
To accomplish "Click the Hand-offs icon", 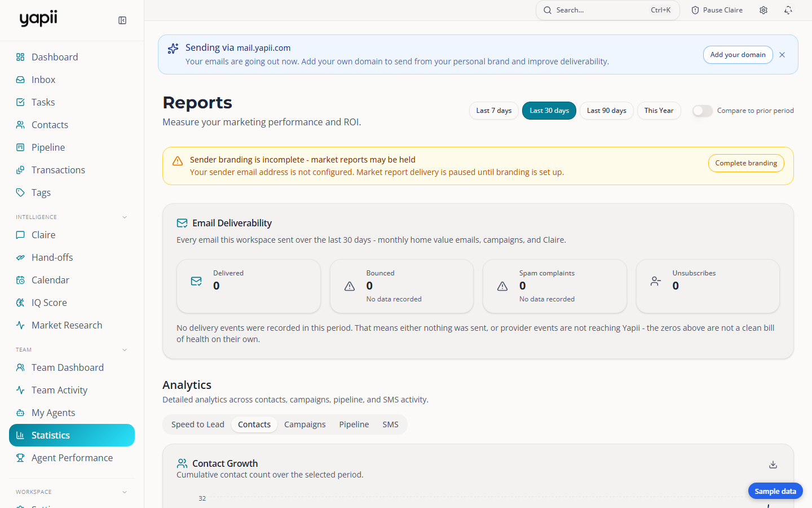I will coord(20,257).
